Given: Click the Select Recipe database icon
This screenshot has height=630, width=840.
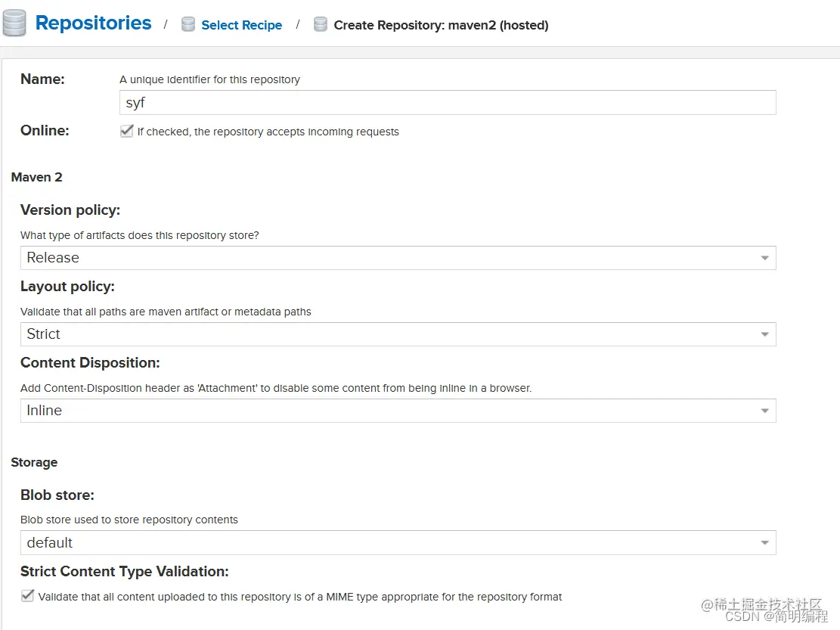Looking at the screenshot, I should pyautogui.click(x=188, y=25).
